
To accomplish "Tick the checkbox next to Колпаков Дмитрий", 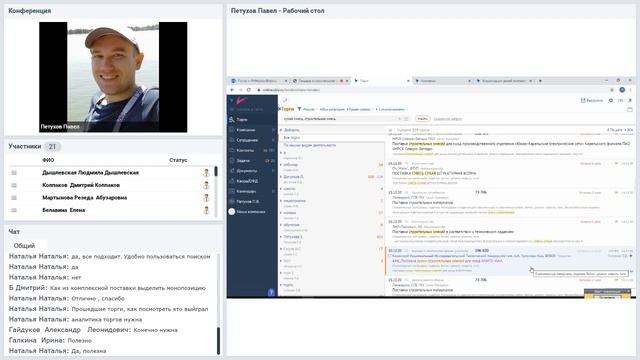I will click(14, 185).
